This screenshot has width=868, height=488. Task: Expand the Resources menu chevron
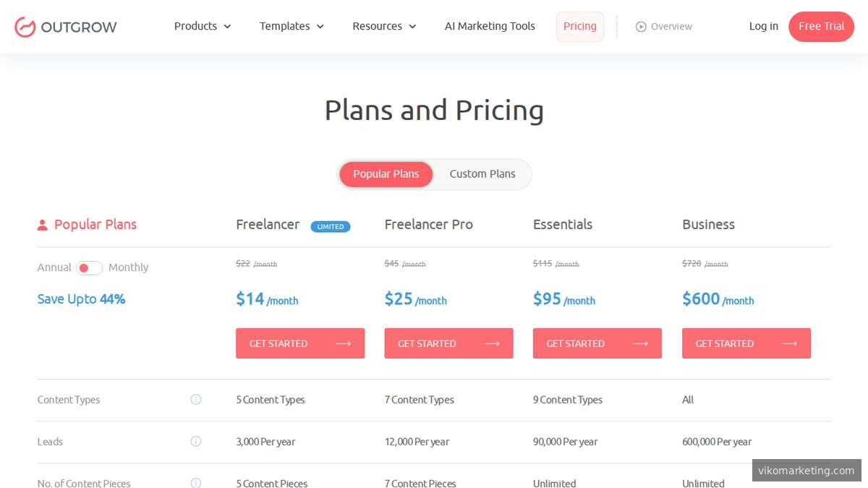click(412, 26)
